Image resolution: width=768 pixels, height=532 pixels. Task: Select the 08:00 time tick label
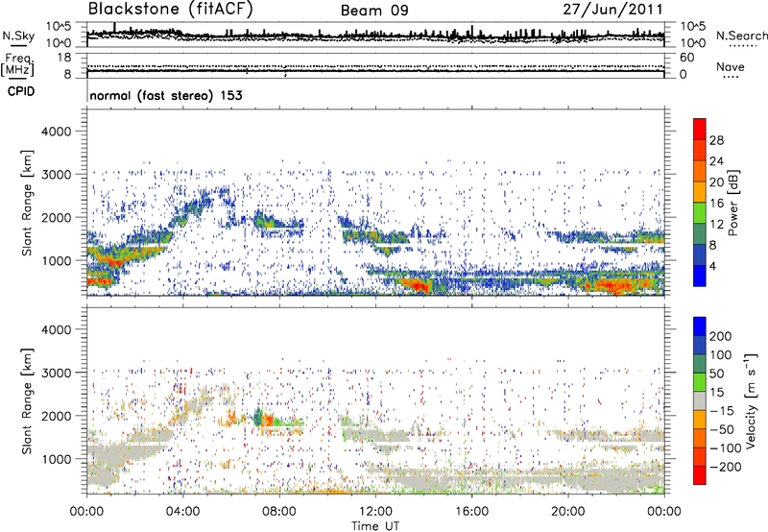[279, 512]
